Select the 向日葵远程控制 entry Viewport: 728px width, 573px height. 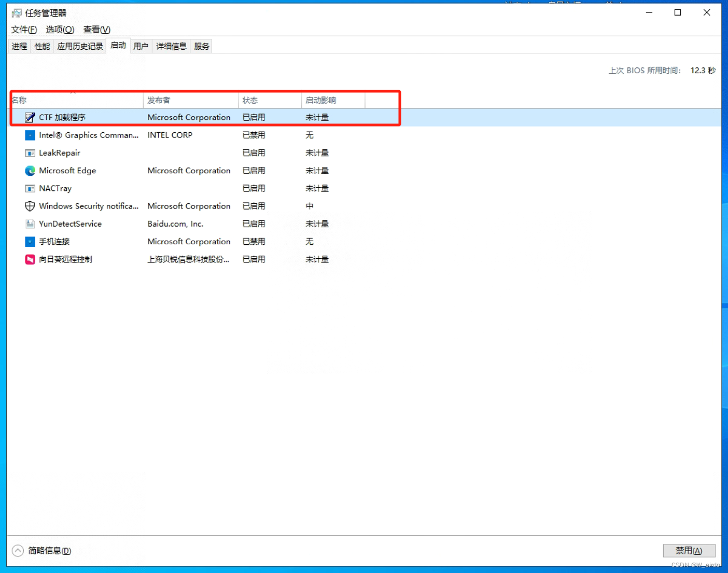click(66, 259)
